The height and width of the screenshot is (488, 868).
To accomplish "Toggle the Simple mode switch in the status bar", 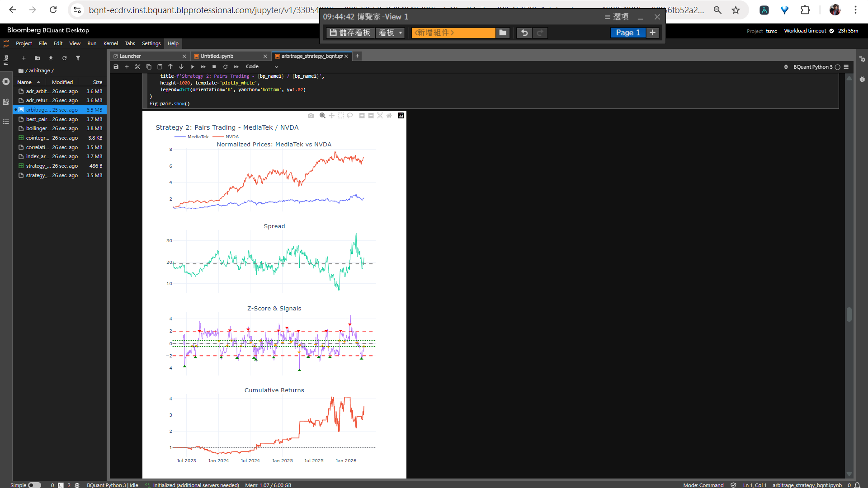I will pyautogui.click(x=34, y=485).
